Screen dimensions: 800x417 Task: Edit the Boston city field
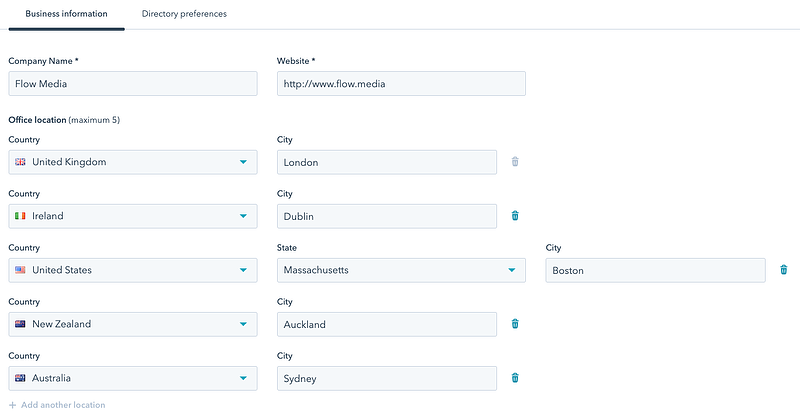pos(655,271)
